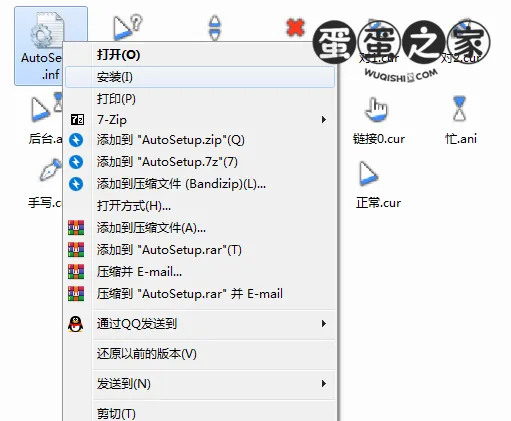This screenshot has width=511, height=421.
Task: Expand the 7-Zip submenu arrow
Action: [x=324, y=119]
